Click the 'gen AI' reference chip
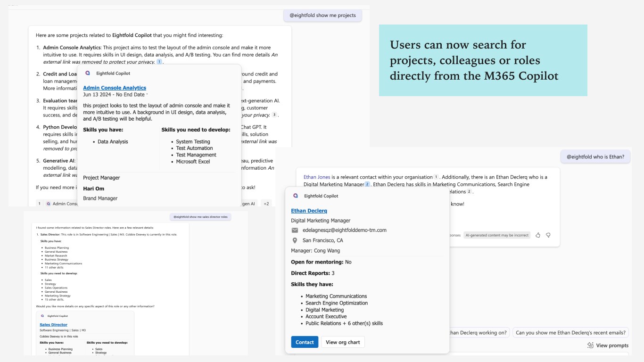Viewport: 644px width, 362px height. (248, 204)
